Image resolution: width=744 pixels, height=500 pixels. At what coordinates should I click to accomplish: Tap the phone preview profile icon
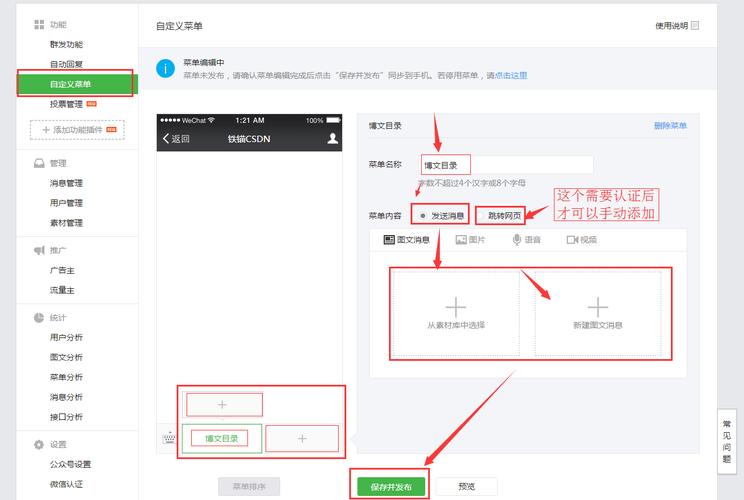tap(333, 139)
